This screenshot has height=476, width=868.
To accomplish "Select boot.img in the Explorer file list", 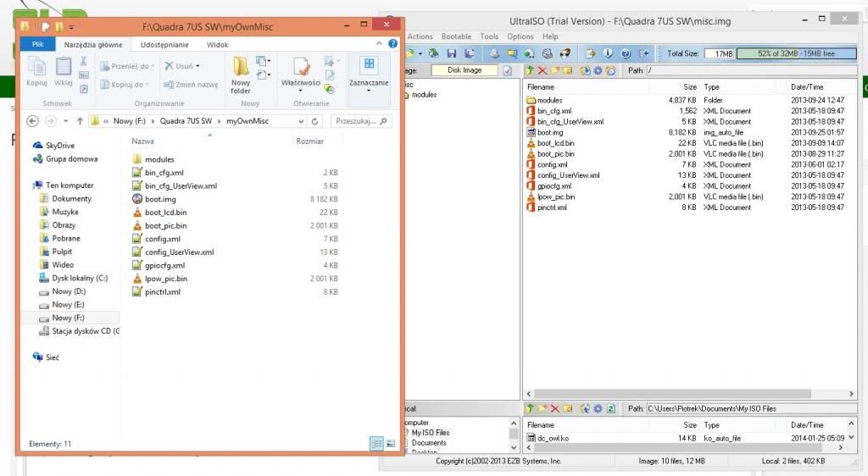I will 160,199.
